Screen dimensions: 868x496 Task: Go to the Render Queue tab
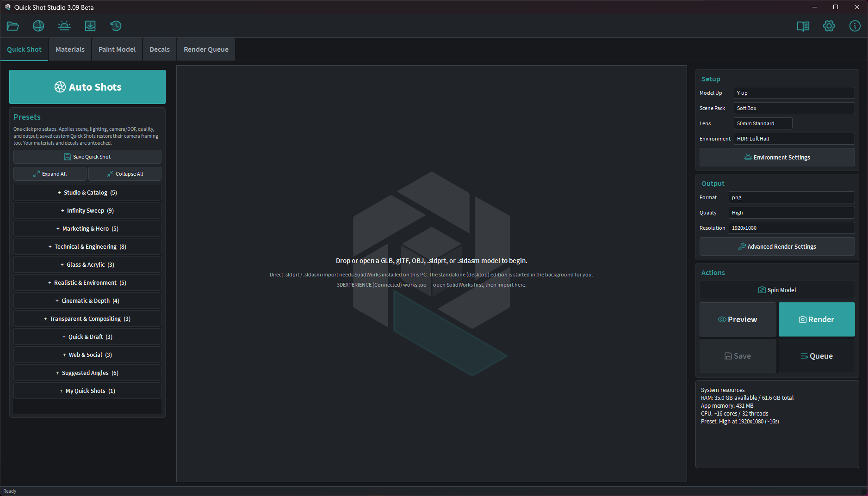206,49
